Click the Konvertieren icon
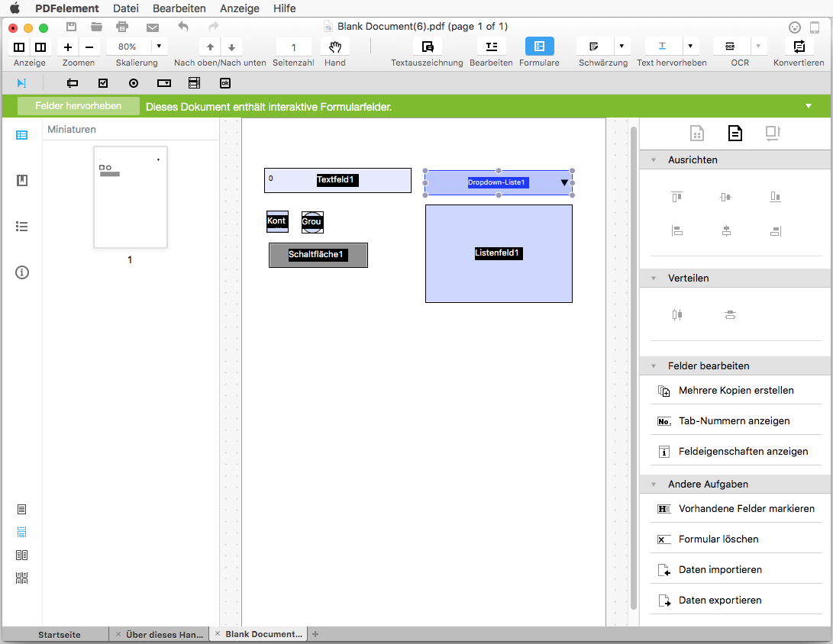833x644 pixels. tap(799, 47)
